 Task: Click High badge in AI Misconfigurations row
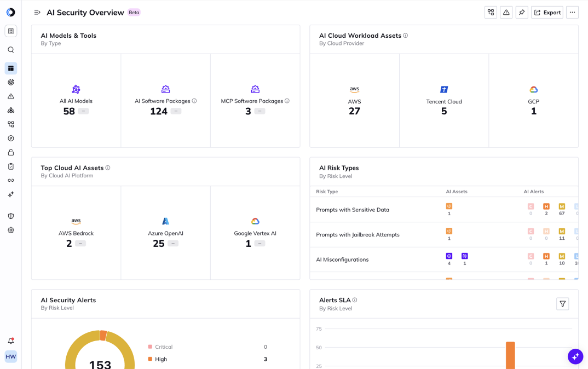[x=546, y=256]
